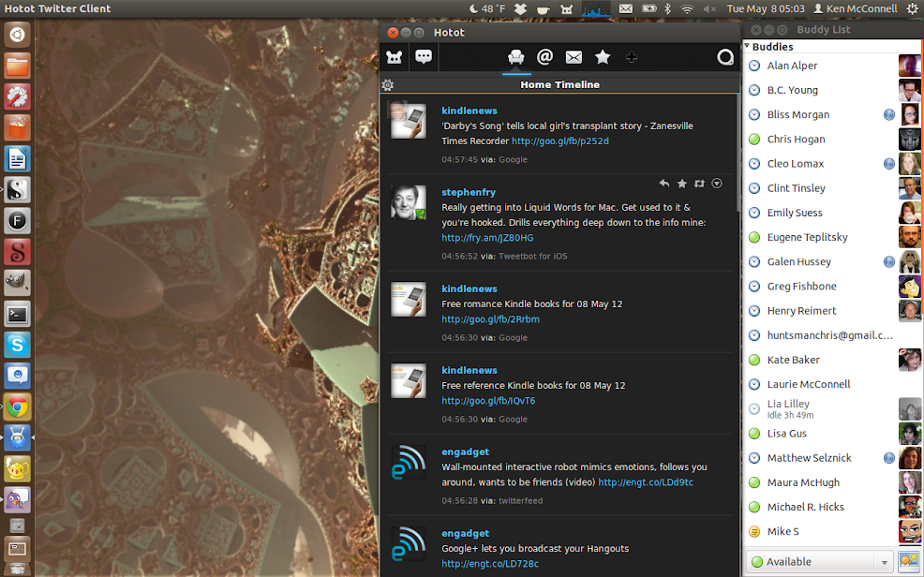This screenshot has width=924, height=577.
Task: Open the session power gear menu
Action: coord(912,8)
